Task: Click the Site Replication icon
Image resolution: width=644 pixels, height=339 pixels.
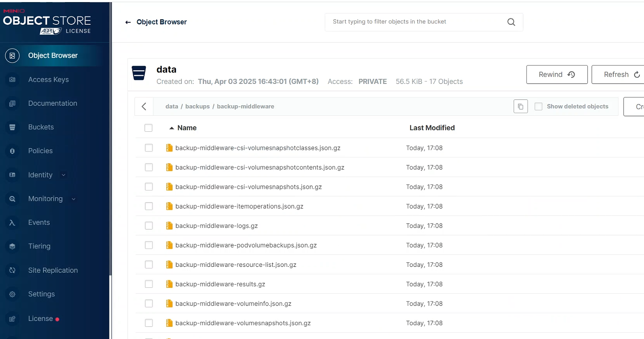Action: coord(12,270)
